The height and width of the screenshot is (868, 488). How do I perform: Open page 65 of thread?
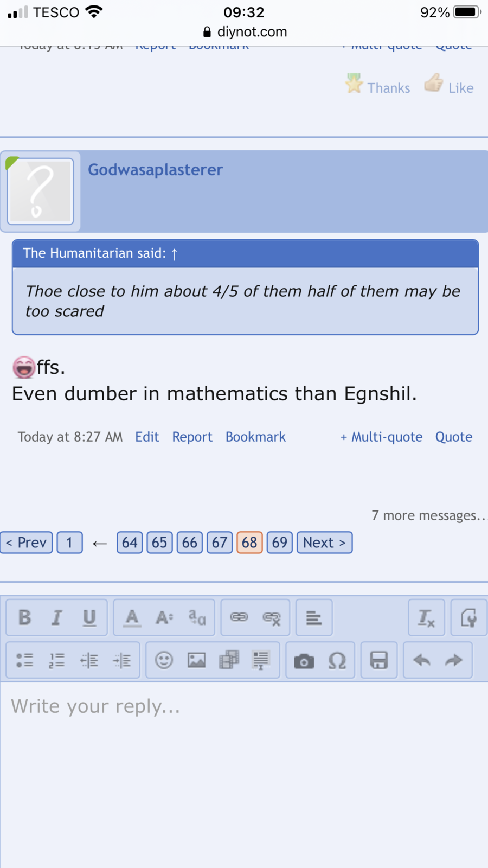(159, 542)
